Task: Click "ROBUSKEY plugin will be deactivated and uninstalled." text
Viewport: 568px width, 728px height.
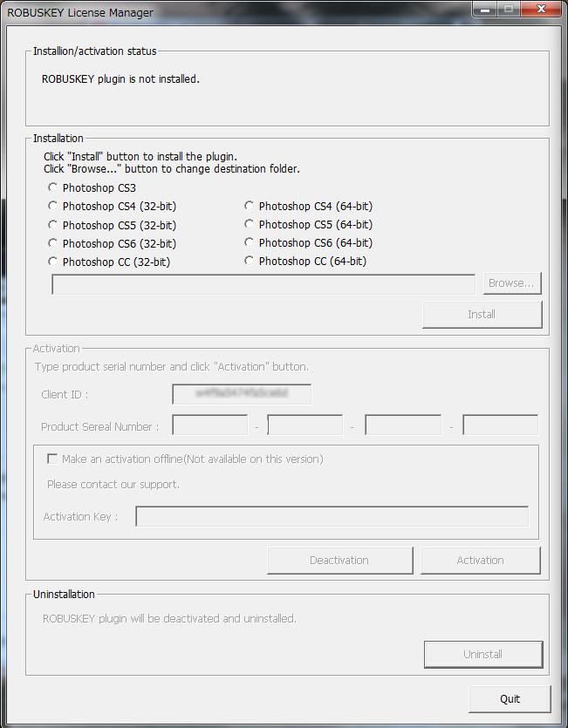Action: coord(169,619)
